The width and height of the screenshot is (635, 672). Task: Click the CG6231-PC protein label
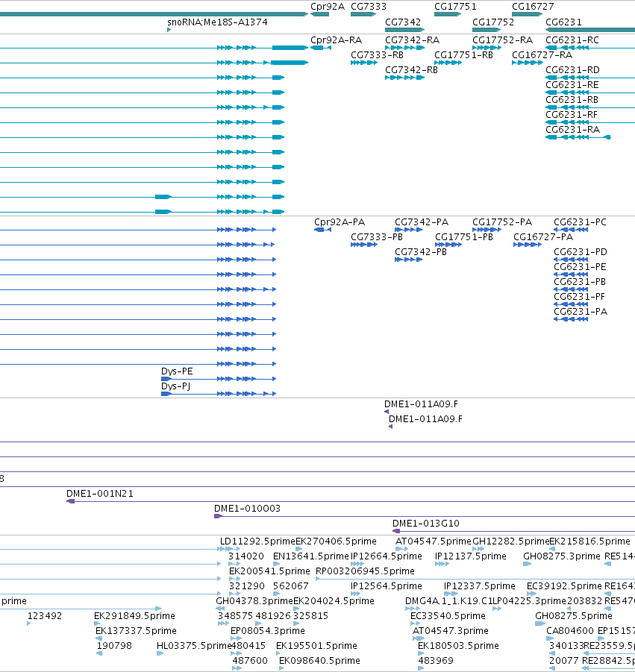[580, 222]
